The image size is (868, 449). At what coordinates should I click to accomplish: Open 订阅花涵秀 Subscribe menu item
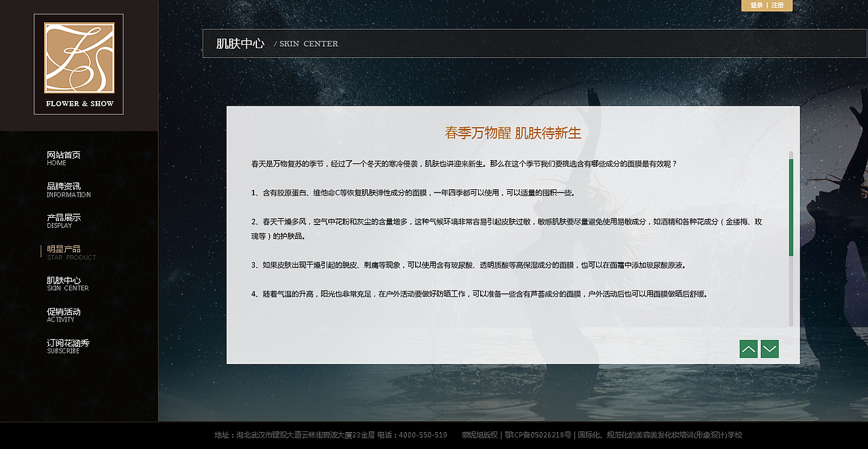coord(68,346)
